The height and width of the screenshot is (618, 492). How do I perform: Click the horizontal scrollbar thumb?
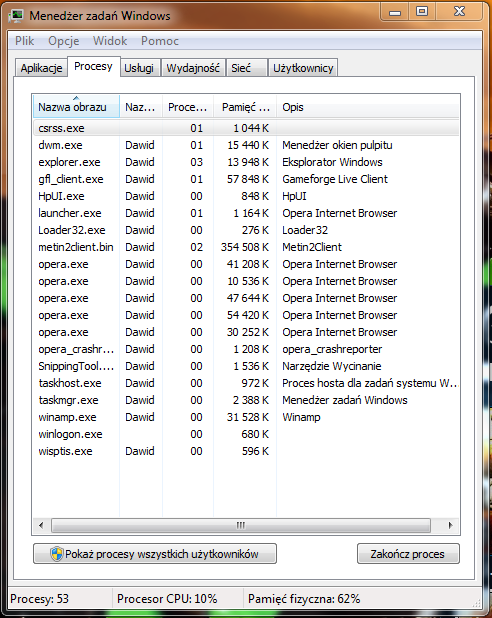pos(240,525)
